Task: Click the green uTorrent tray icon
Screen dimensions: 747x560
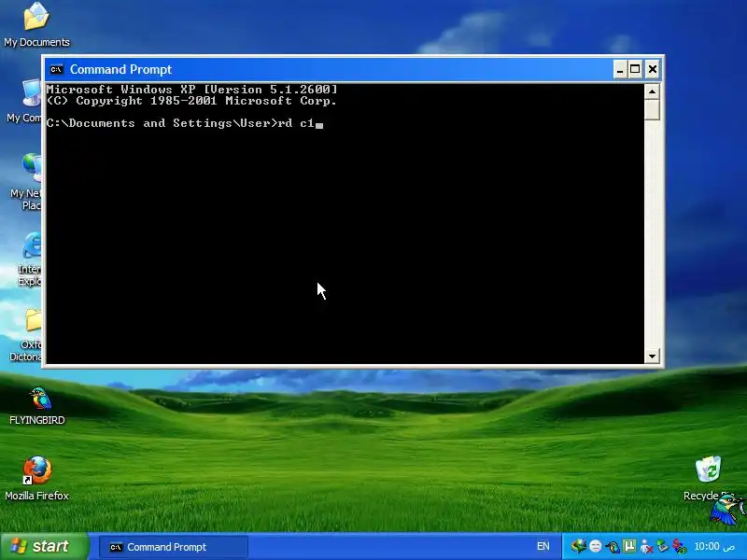Action: point(629,545)
